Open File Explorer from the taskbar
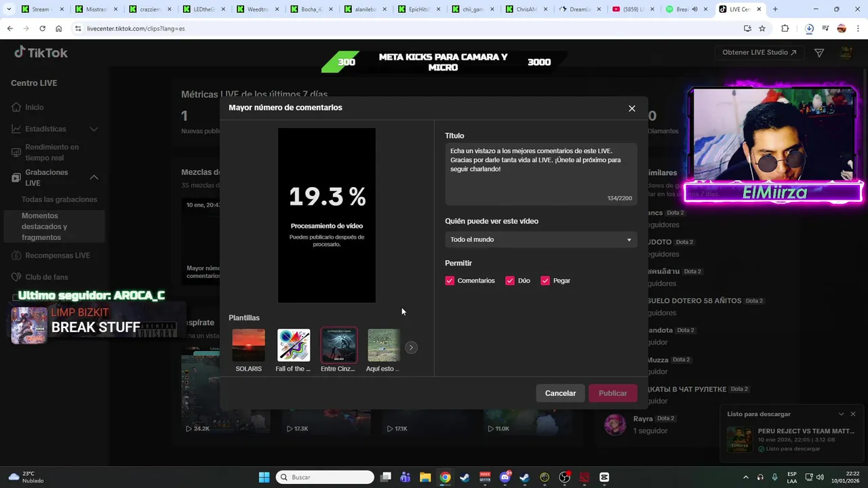This screenshot has height=488, width=868. click(425, 477)
